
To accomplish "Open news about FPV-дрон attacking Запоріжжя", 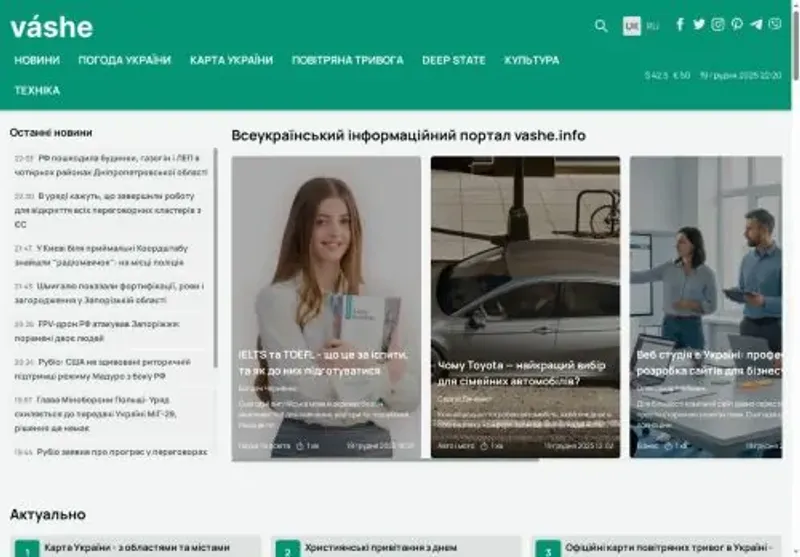I will 97,331.
